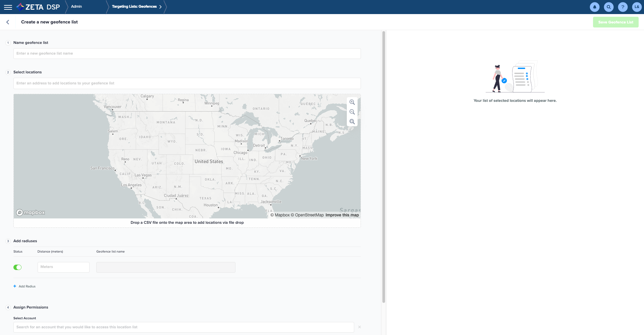This screenshot has height=335, width=644.
Task: Open the Select Account search dropdown
Action: (183, 327)
